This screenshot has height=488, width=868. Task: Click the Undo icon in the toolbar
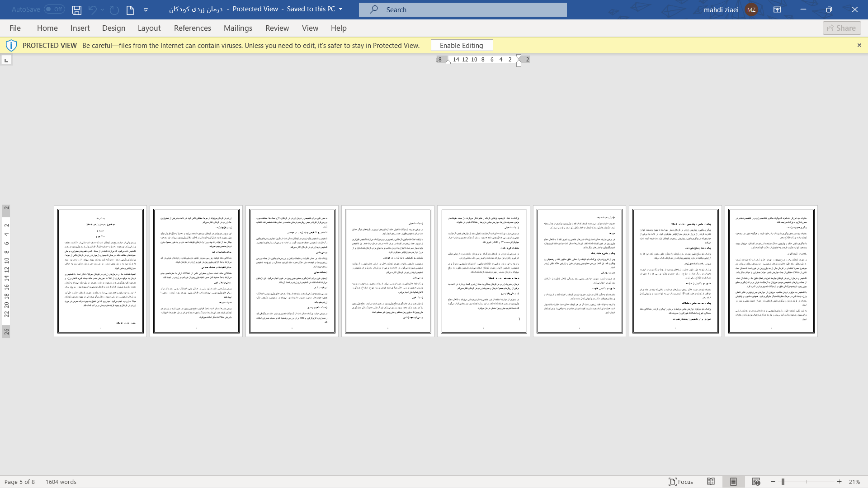point(92,9)
